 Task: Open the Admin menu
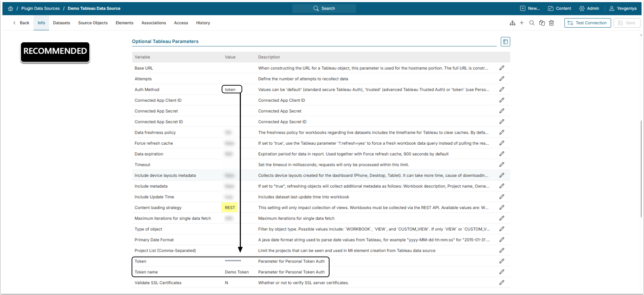pyautogui.click(x=589, y=8)
